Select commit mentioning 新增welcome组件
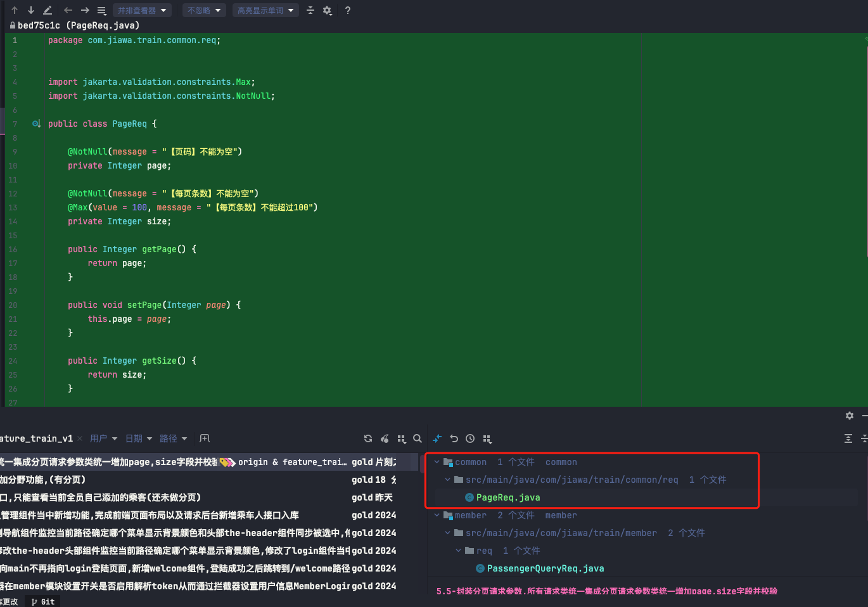 209,568
